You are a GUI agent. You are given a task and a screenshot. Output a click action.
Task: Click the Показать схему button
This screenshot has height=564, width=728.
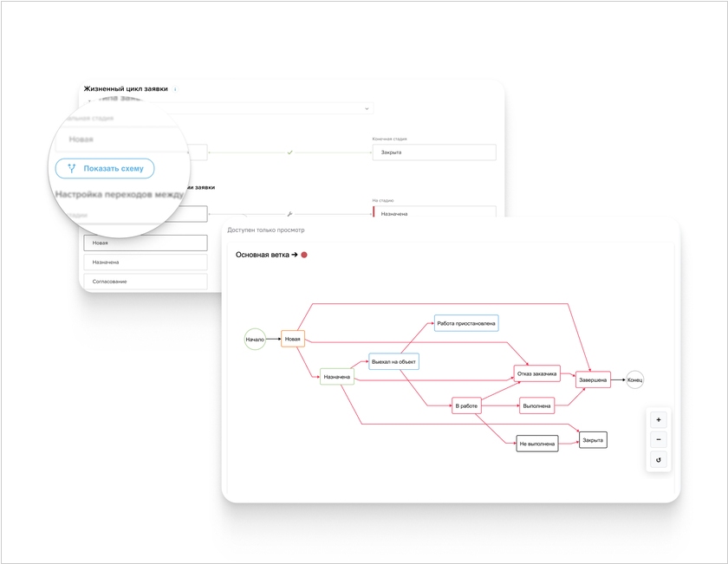pyautogui.click(x=105, y=168)
